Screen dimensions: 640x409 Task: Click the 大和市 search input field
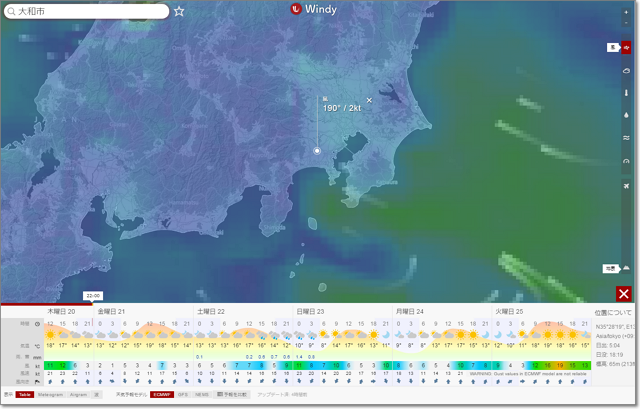point(90,11)
